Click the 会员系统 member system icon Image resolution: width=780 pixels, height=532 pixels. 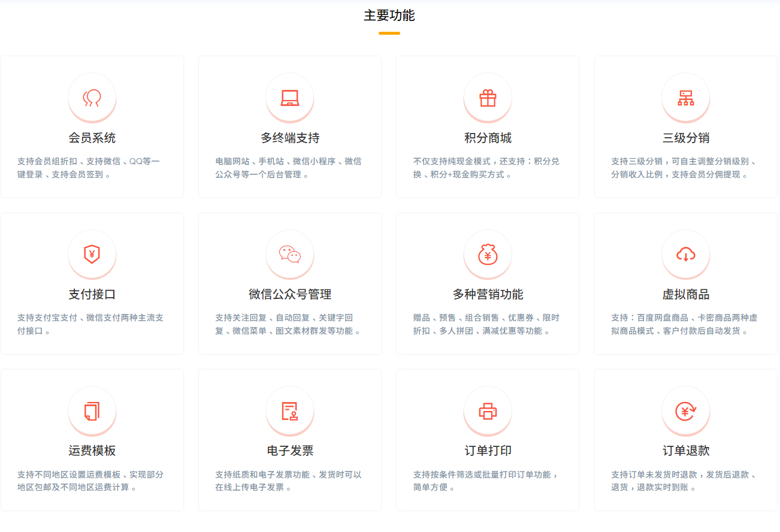click(x=92, y=98)
